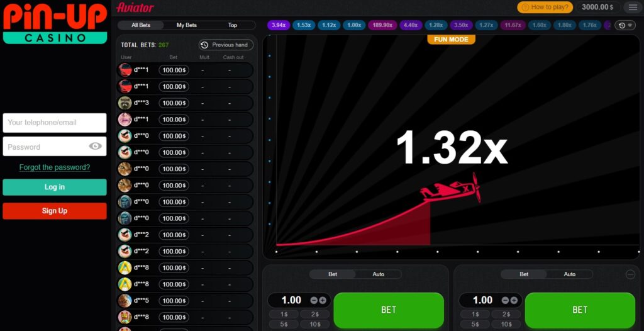644x331 pixels.
Task: Click the Sign Up button
Action: [55, 211]
